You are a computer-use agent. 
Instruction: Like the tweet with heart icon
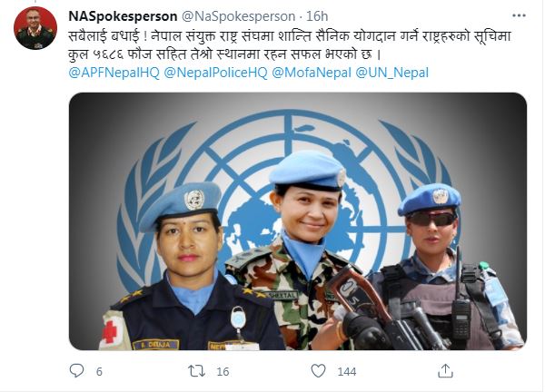pyautogui.click(x=318, y=371)
